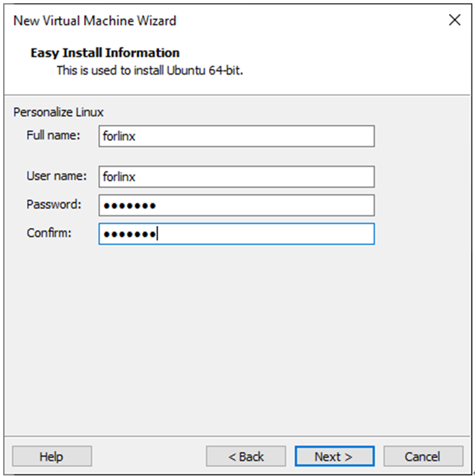Click the "New Virtual Machine Wizard" title bar text
The width and height of the screenshot is (475, 476).
pyautogui.click(x=95, y=21)
